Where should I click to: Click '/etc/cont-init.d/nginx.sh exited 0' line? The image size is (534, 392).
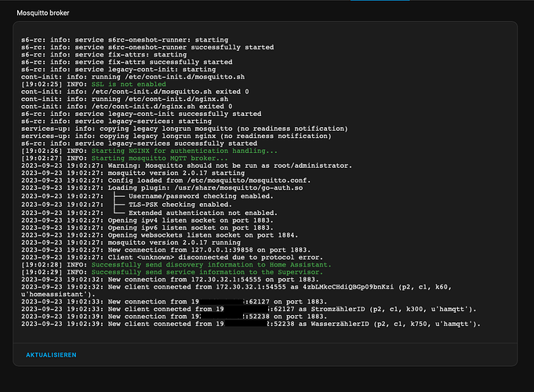127,107
